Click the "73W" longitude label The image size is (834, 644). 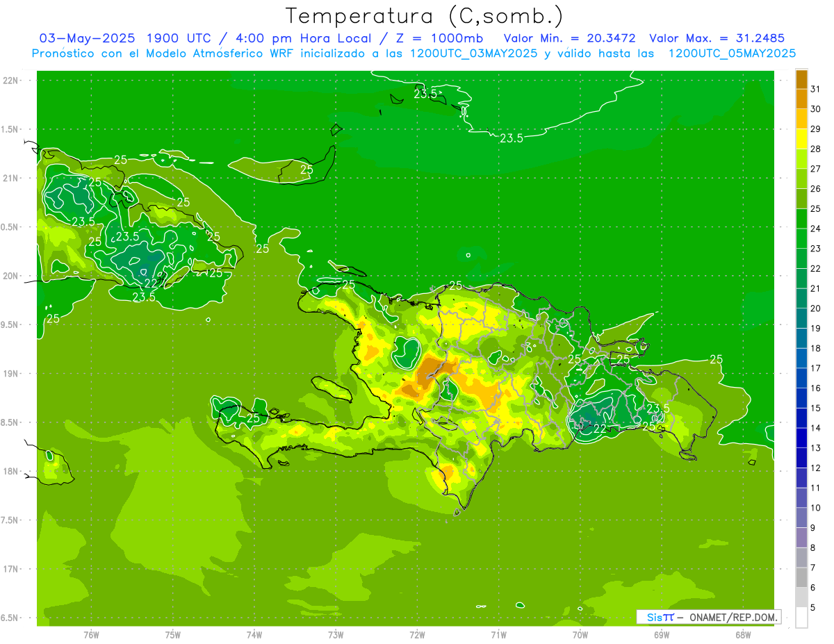coord(336,635)
